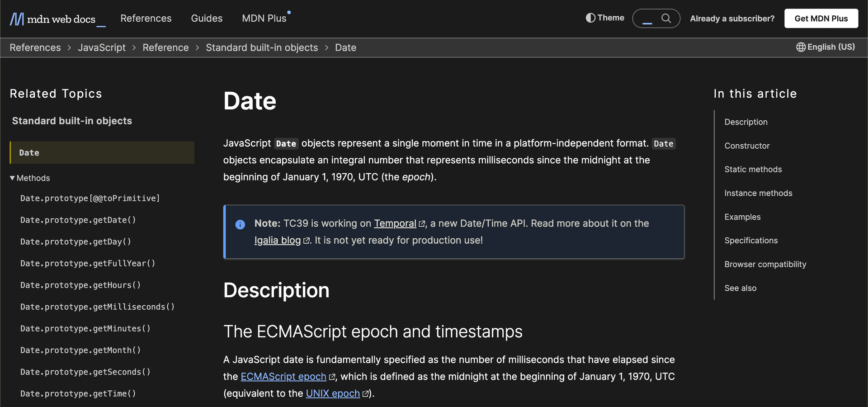Image resolution: width=868 pixels, height=407 pixels.
Task: Click the info icon in the Temporal note
Action: 240,225
